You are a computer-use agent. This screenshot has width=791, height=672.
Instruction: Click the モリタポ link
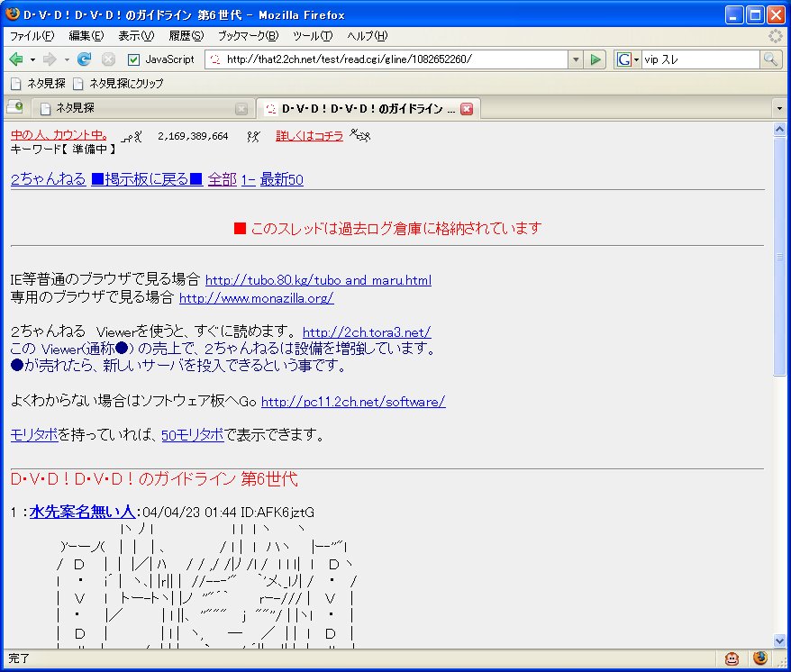pyautogui.click(x=34, y=434)
